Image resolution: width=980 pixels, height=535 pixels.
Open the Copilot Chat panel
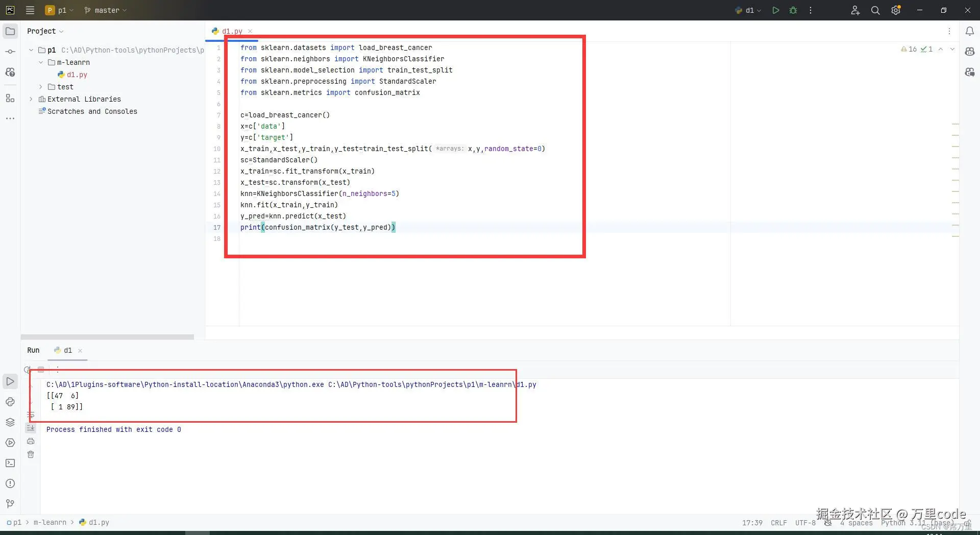(x=970, y=72)
